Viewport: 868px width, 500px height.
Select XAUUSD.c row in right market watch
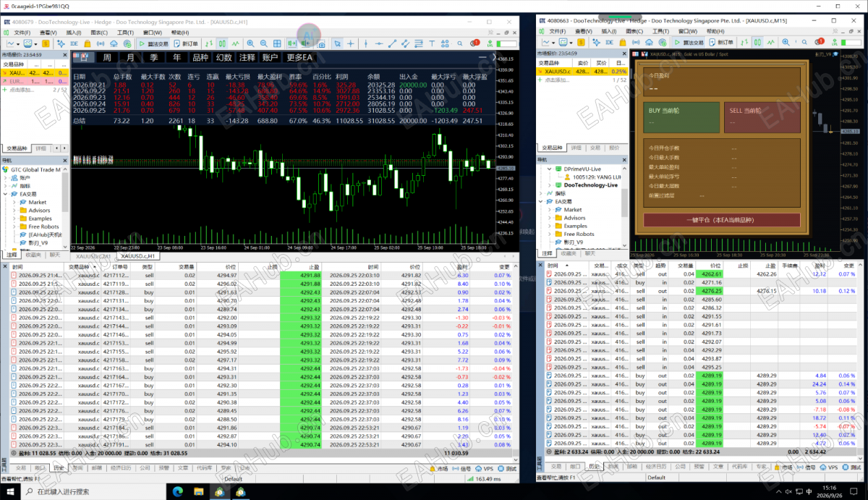(582, 72)
